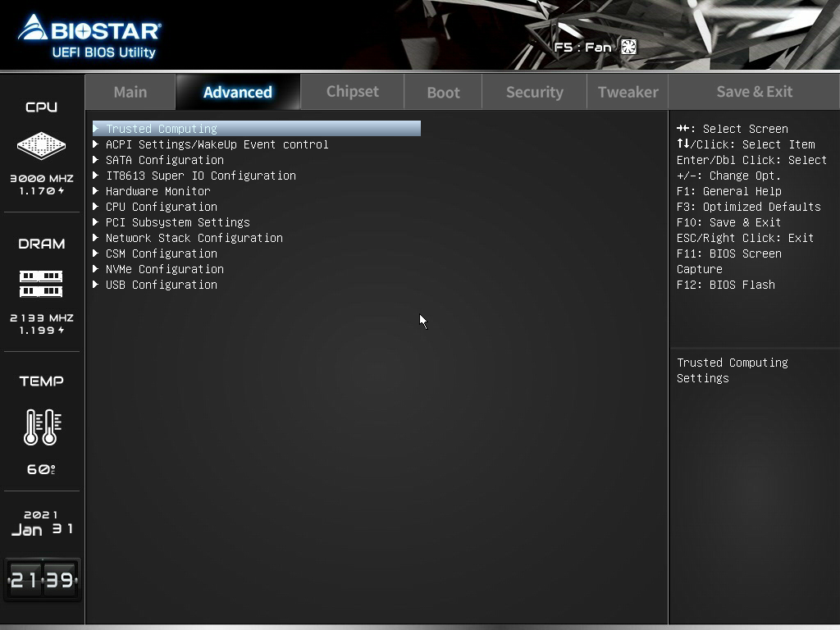Select CPU Configuration entry
This screenshot has height=630, width=840.
coord(161,207)
